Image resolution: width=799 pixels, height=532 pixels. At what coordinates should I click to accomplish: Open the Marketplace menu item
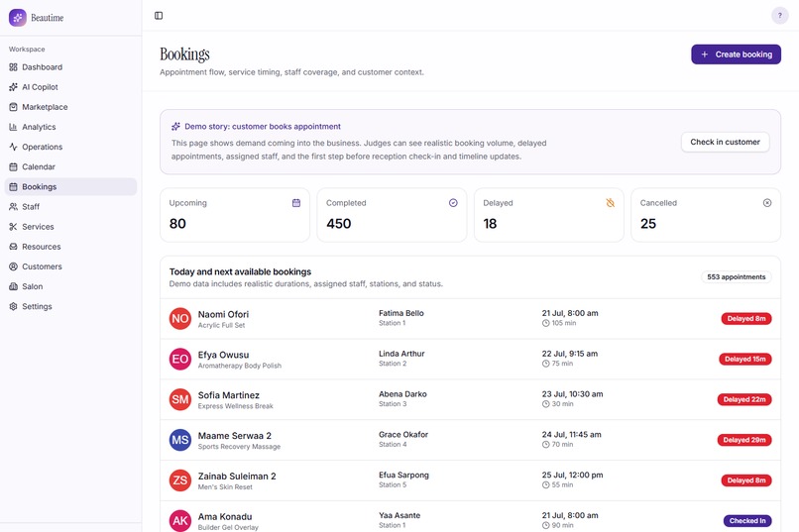point(70,107)
